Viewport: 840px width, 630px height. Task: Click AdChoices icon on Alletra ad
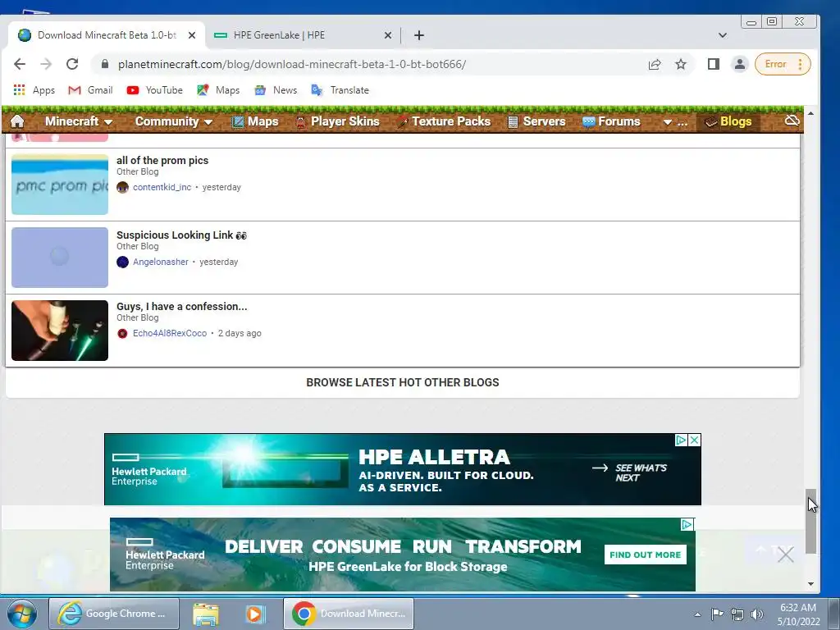click(x=681, y=440)
